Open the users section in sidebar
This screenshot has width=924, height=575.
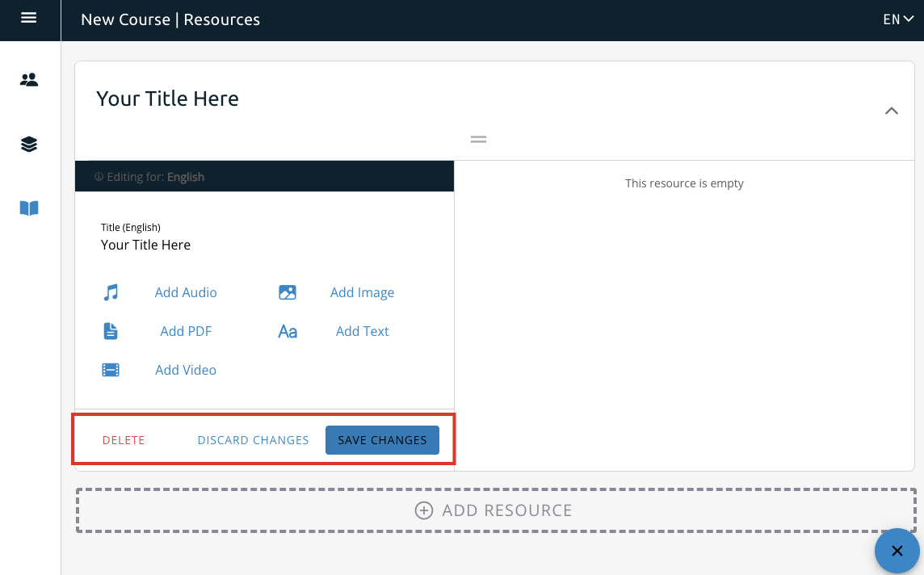pyautogui.click(x=29, y=80)
